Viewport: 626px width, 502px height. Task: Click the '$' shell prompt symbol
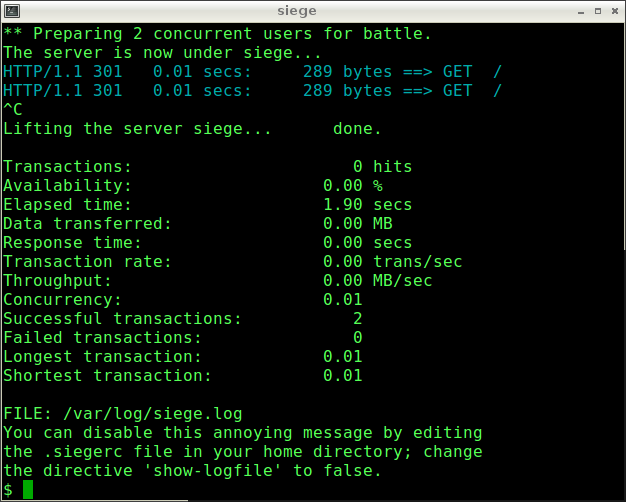pyautogui.click(x=8, y=490)
